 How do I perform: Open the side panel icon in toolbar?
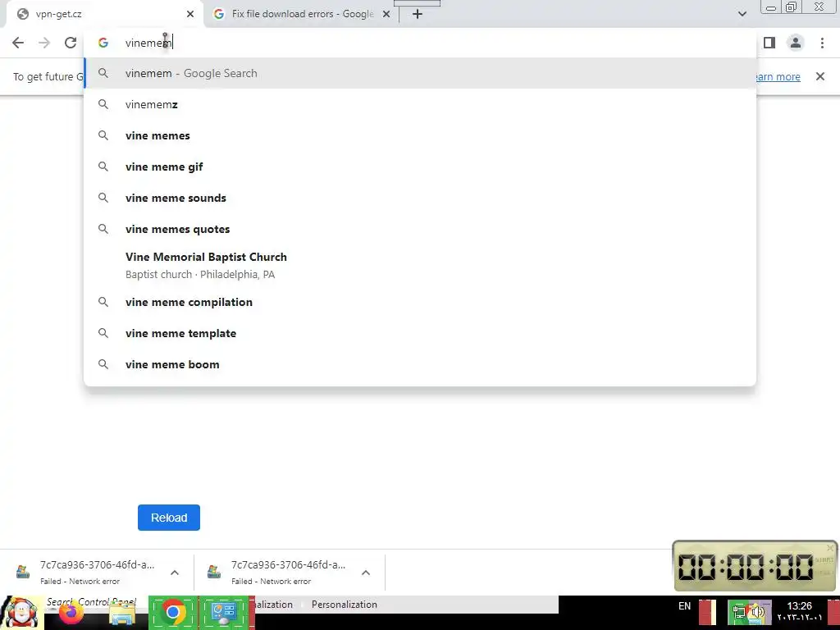click(769, 43)
